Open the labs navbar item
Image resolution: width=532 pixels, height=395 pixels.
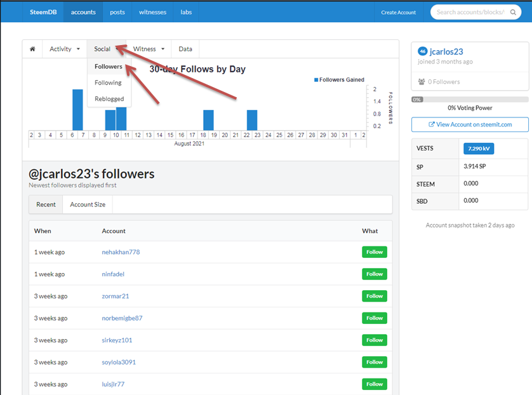pos(186,12)
